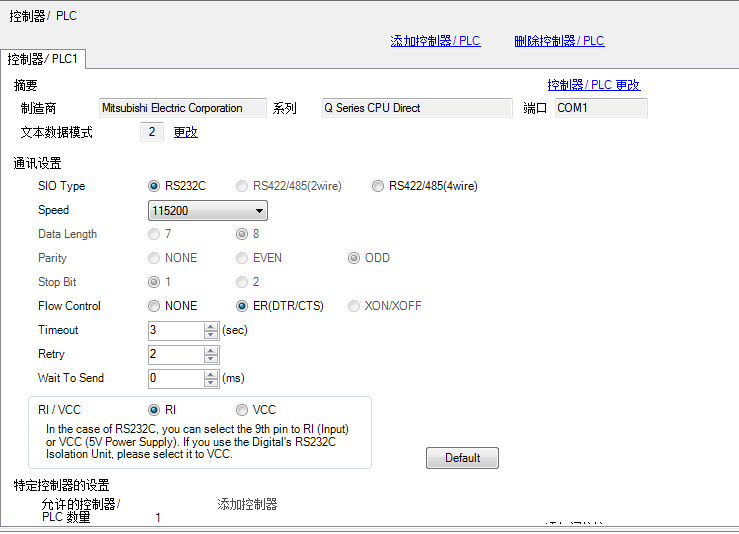This screenshot has width=739, height=534.
Task: Select RS422/485(4wire) SIO Type
Action: click(x=378, y=186)
